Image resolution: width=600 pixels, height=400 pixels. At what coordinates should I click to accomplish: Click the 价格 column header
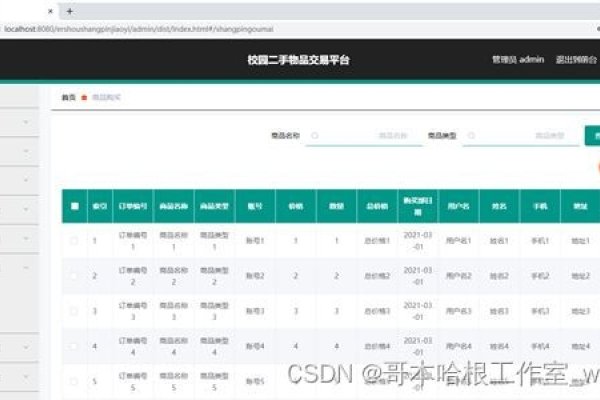[x=296, y=206]
